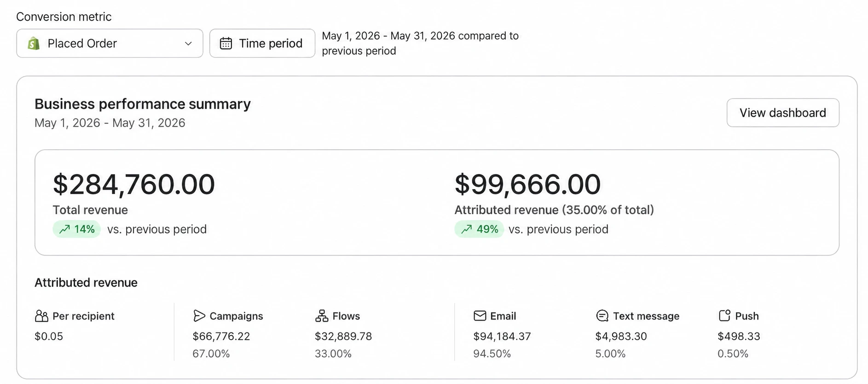Click the 0.50% Push percentage
This screenshot has height=384, width=868.
(x=733, y=354)
